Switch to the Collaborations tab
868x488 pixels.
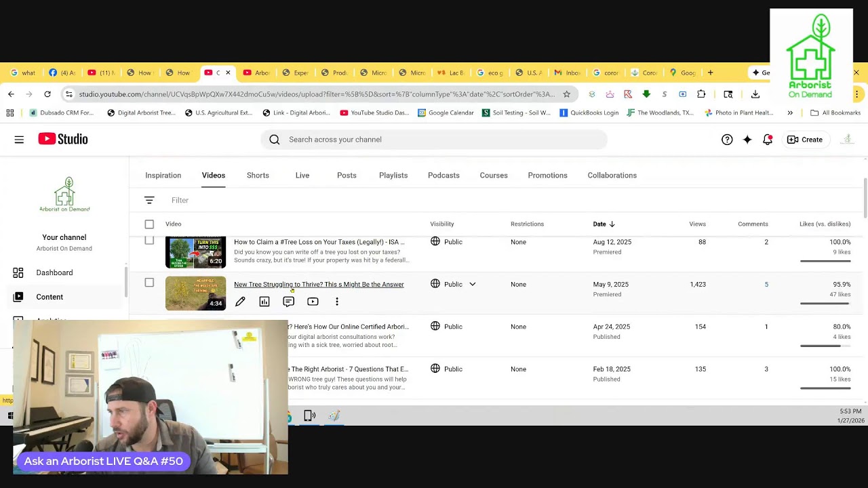click(612, 176)
